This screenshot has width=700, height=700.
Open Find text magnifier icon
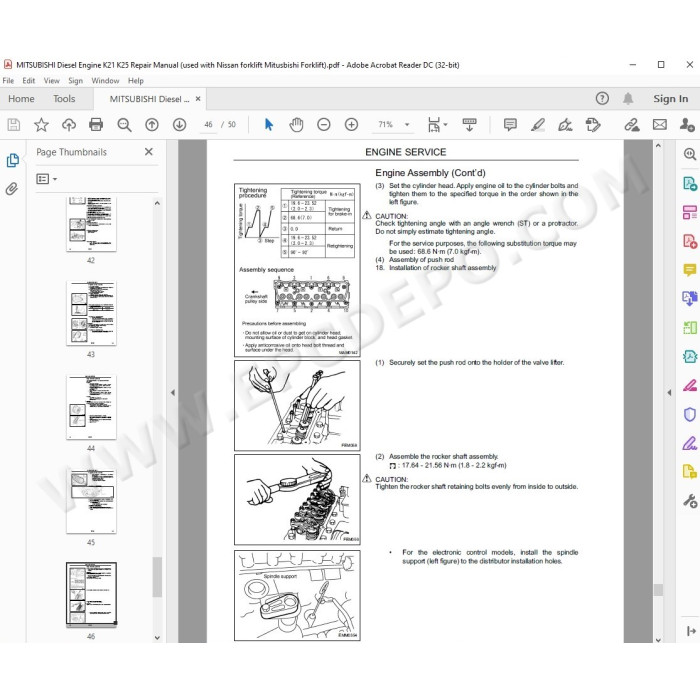click(124, 125)
